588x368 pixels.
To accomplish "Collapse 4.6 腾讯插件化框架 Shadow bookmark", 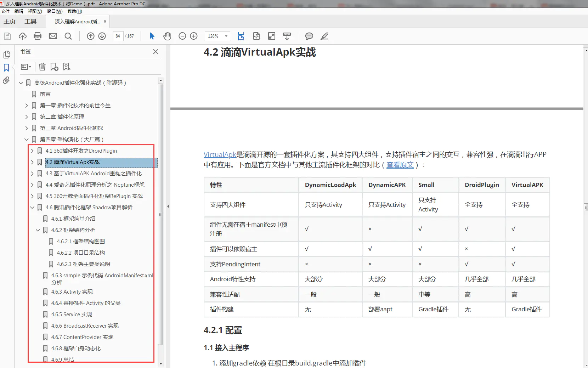I will tap(32, 208).
